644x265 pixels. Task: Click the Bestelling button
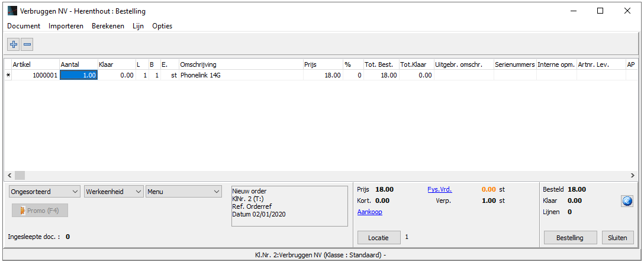click(570, 238)
